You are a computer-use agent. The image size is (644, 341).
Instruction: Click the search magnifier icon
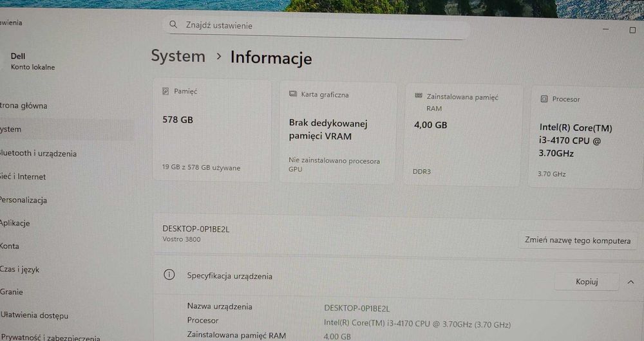point(173,24)
